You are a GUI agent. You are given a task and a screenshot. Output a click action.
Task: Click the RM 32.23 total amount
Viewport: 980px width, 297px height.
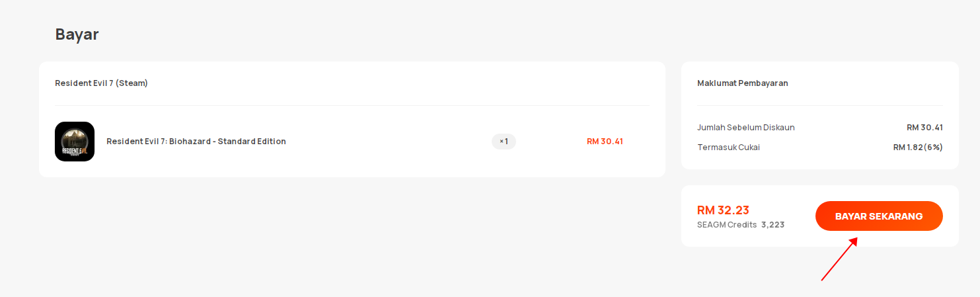click(x=723, y=210)
